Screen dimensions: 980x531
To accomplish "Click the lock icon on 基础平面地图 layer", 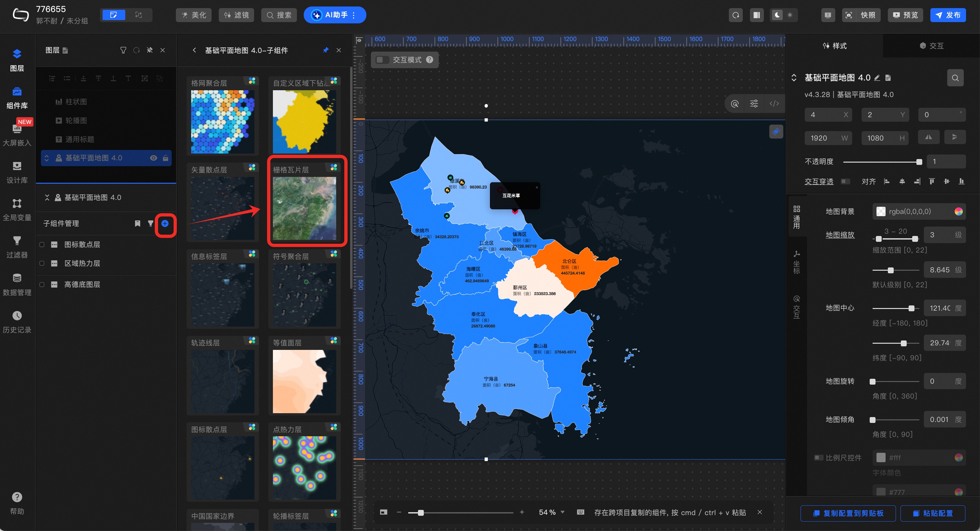I will click(x=165, y=158).
